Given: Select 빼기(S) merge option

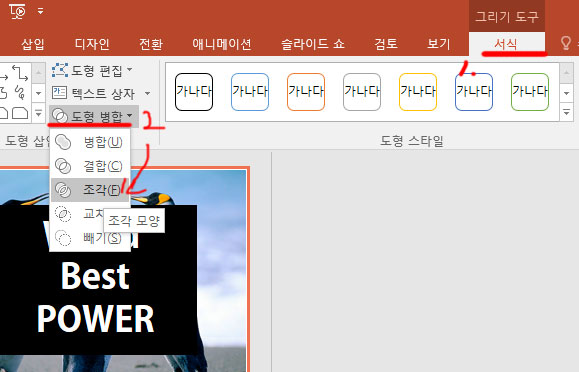Looking at the screenshot, I should click(90, 238).
